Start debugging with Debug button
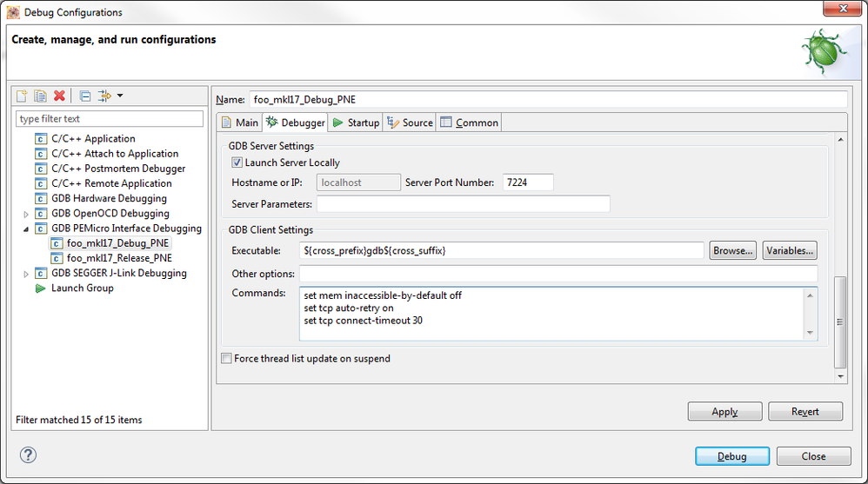The width and height of the screenshot is (868, 484). (x=732, y=456)
